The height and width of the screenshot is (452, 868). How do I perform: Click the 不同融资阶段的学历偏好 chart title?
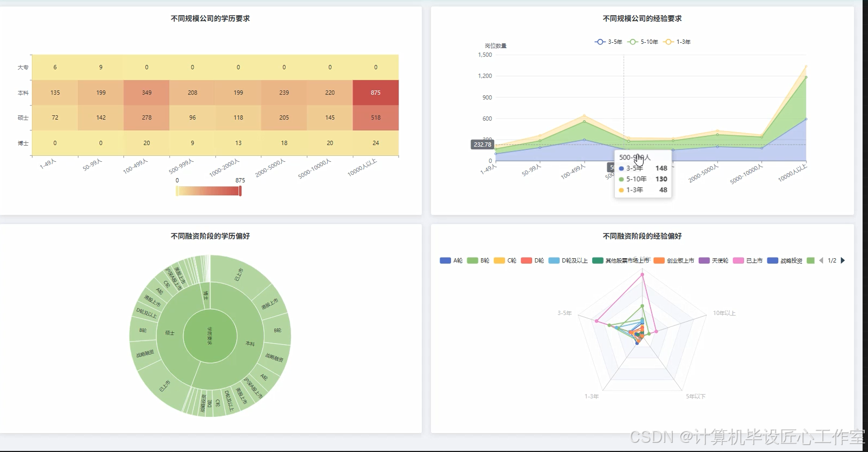[x=210, y=236]
